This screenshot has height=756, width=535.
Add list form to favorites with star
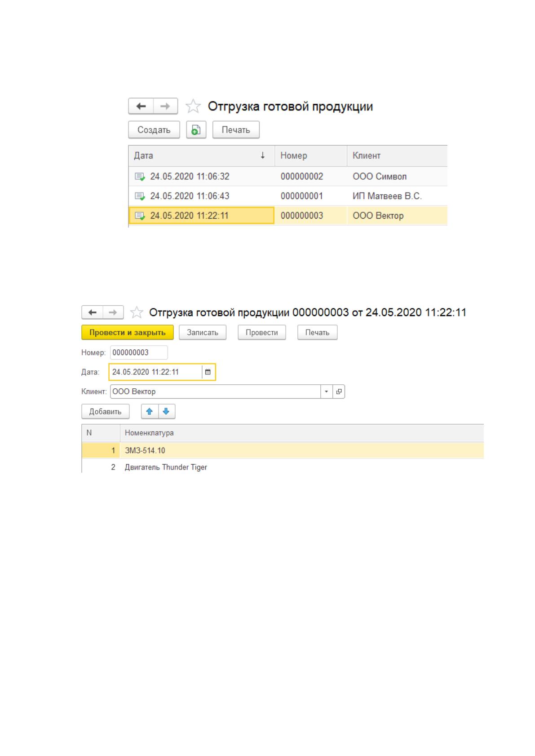[193, 106]
